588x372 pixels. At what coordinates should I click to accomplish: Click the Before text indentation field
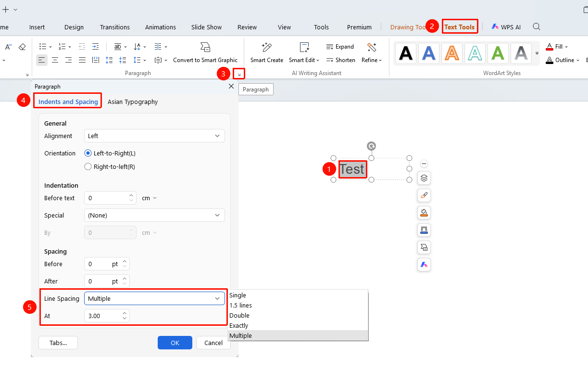click(x=110, y=198)
